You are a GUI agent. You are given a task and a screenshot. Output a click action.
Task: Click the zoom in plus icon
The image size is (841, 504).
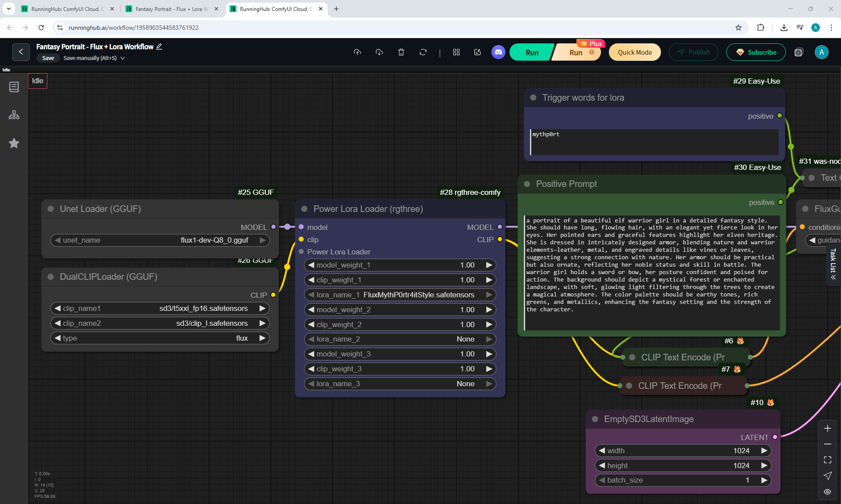(x=827, y=428)
